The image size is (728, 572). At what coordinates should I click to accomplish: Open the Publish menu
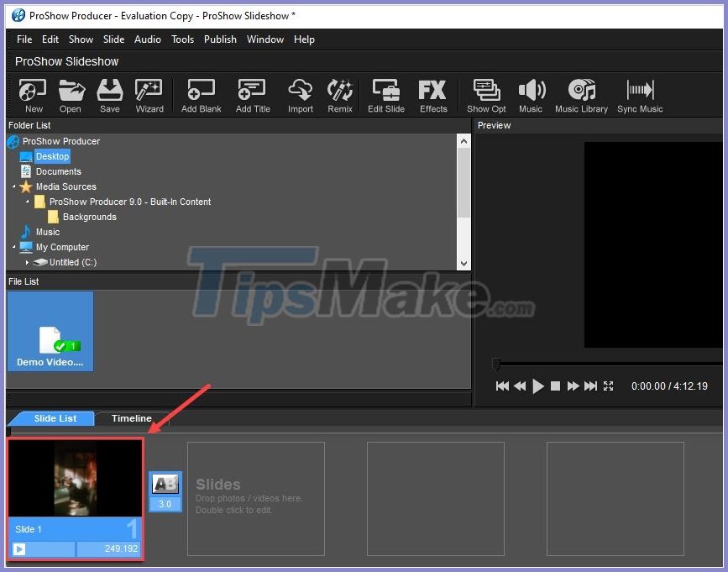(220, 39)
